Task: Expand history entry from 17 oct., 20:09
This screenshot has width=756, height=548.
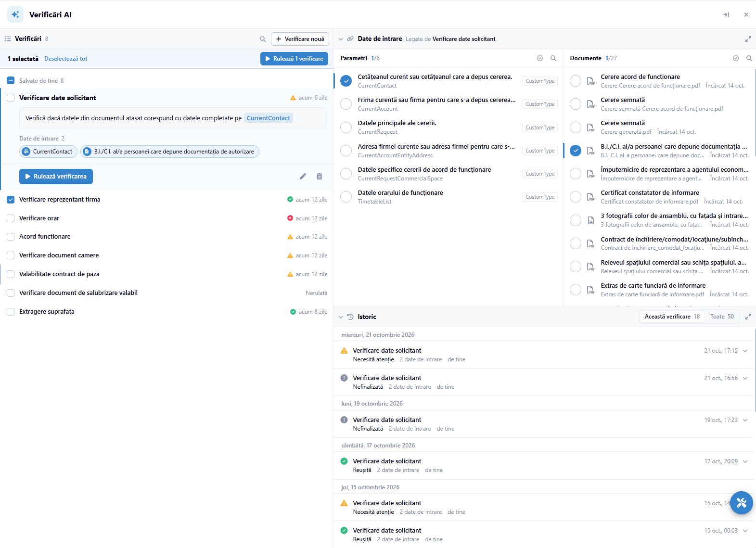Action: [745, 461]
